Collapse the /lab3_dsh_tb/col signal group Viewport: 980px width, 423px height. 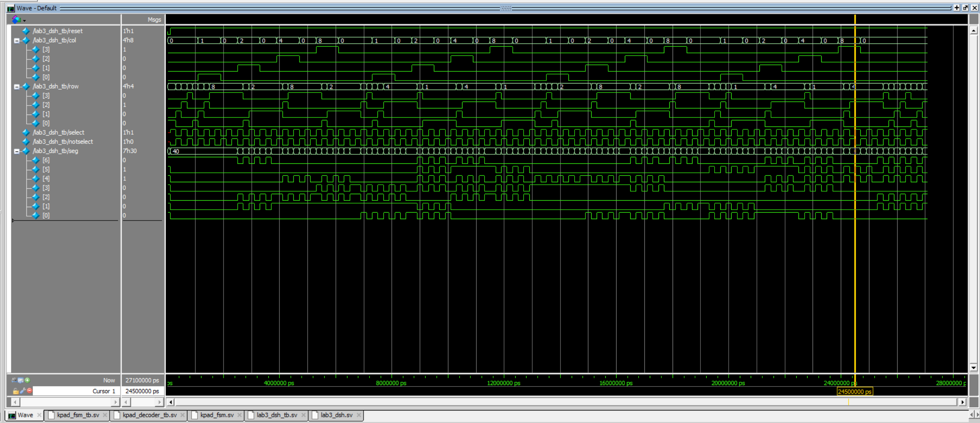(x=16, y=40)
